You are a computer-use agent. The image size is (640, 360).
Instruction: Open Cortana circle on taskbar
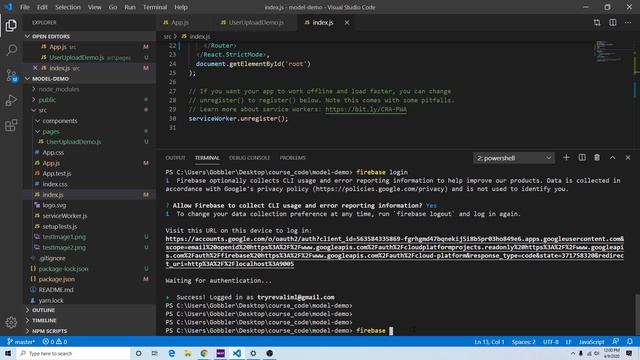click(x=138, y=353)
